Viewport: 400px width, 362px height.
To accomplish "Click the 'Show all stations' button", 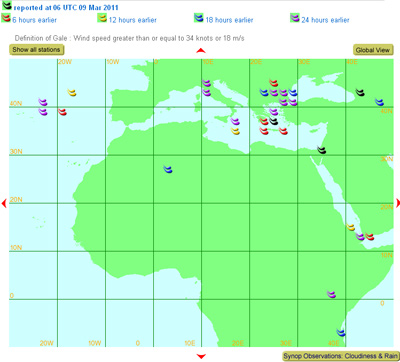I will coord(36,50).
